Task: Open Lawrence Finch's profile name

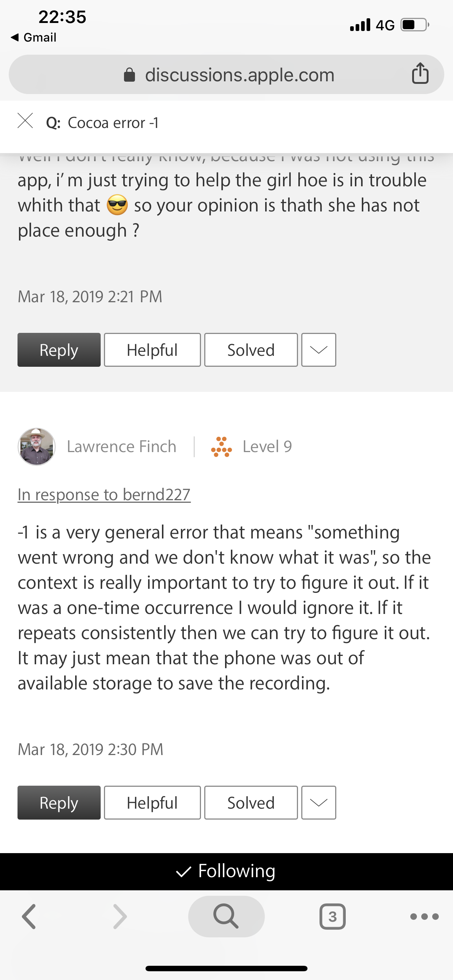Action: (121, 447)
